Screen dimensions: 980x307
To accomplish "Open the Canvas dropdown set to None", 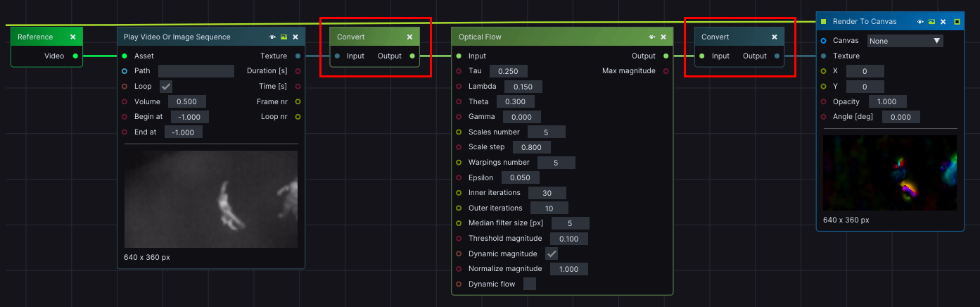I will point(905,41).
